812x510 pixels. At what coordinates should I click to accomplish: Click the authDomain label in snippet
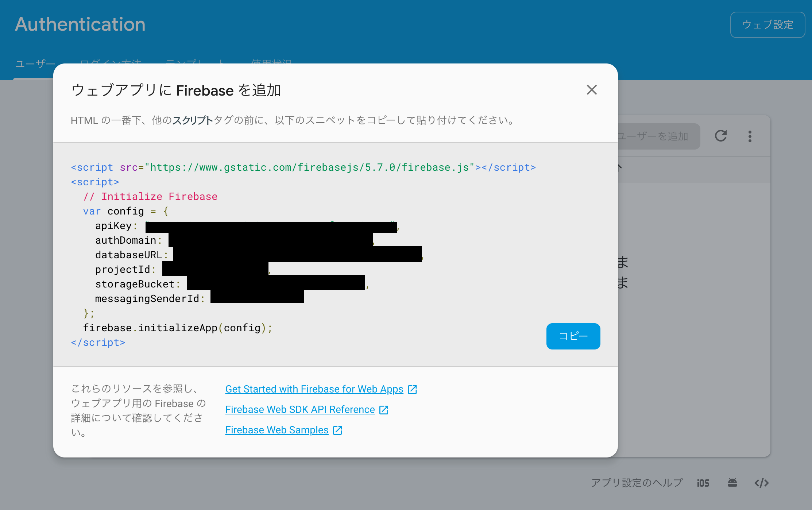(126, 240)
